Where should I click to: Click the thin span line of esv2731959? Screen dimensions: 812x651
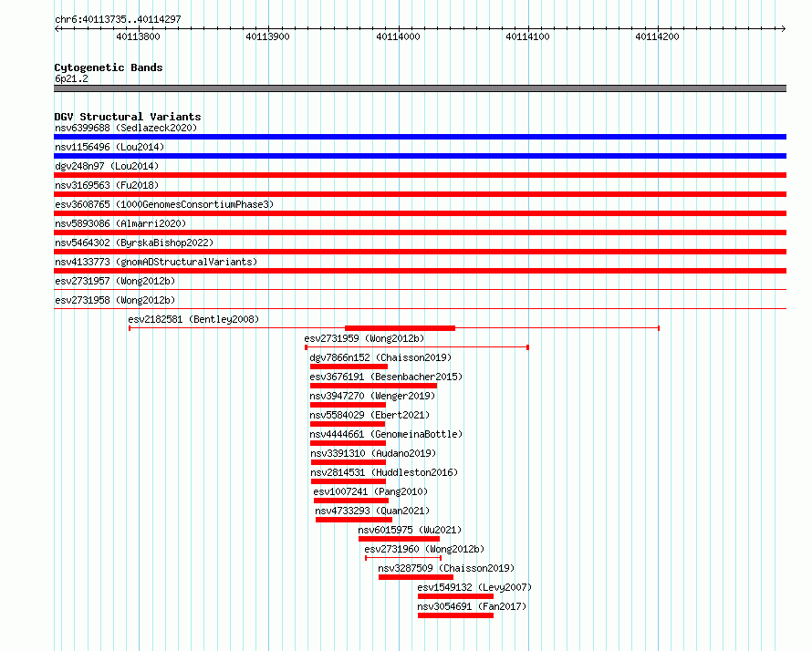417,347
